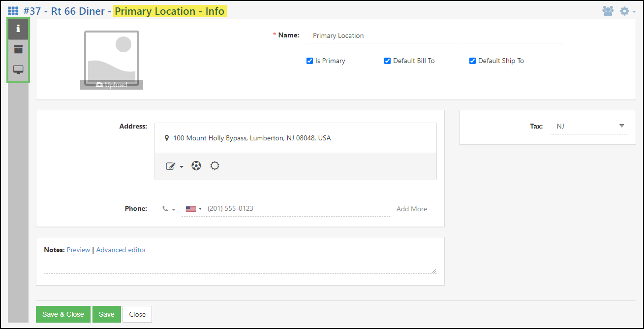Uncheck the Is Primary checkbox

point(309,61)
